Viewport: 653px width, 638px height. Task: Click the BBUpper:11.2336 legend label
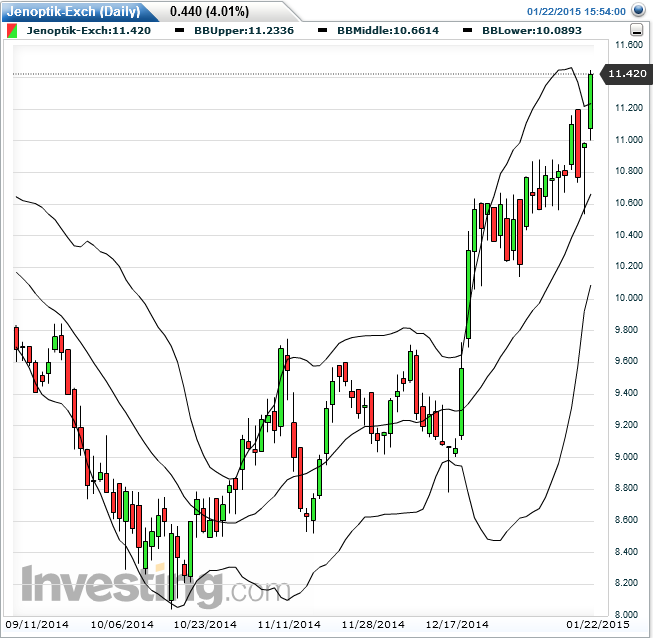pyautogui.click(x=244, y=30)
